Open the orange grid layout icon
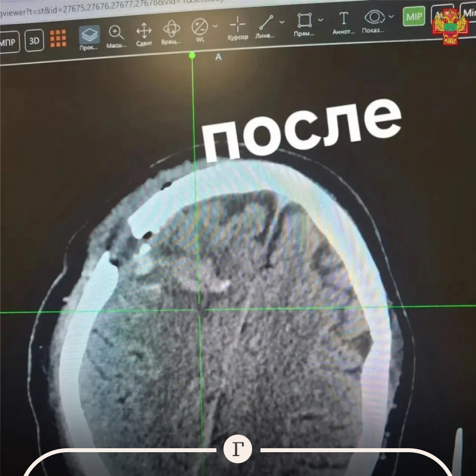 coord(58,38)
